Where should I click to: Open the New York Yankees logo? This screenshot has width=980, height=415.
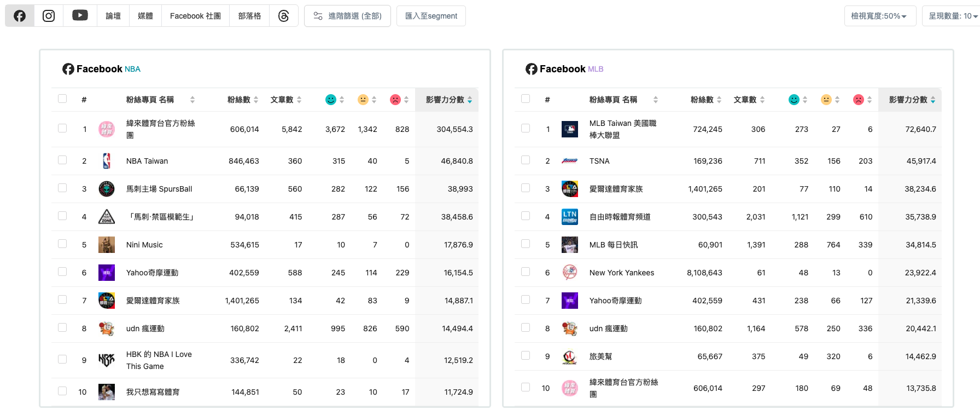(570, 273)
